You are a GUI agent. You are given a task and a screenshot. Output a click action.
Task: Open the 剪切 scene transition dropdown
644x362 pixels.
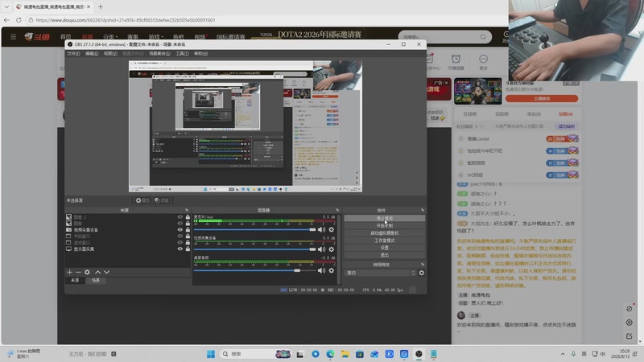[x=381, y=273]
